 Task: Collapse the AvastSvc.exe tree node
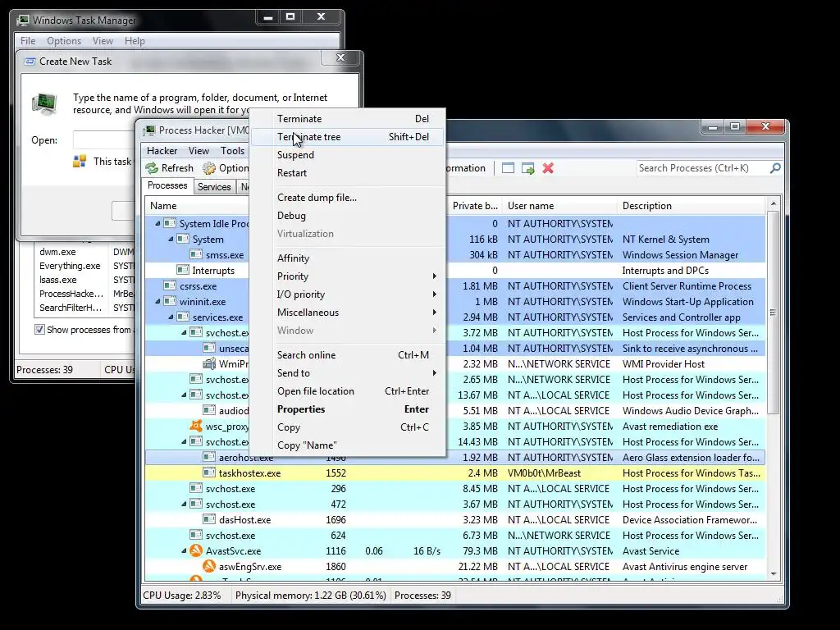pyautogui.click(x=184, y=550)
